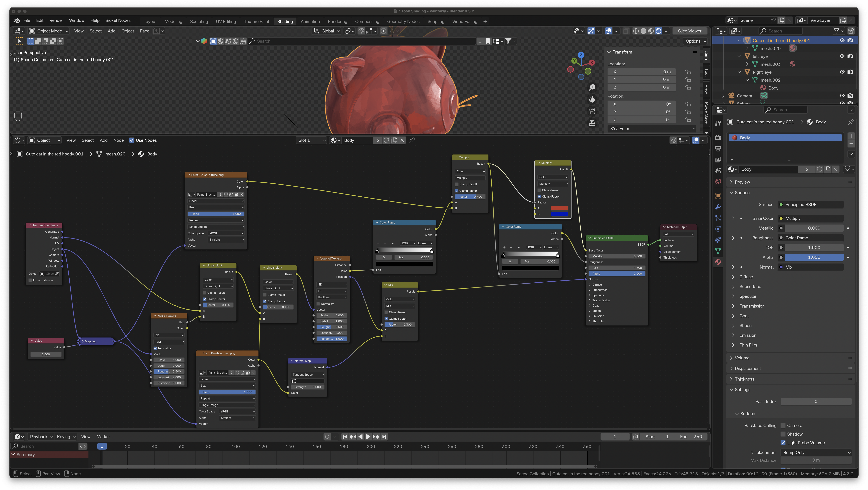868x490 pixels.
Task: Uncheck the Light Probe Volume checkbox
Action: [x=783, y=443]
